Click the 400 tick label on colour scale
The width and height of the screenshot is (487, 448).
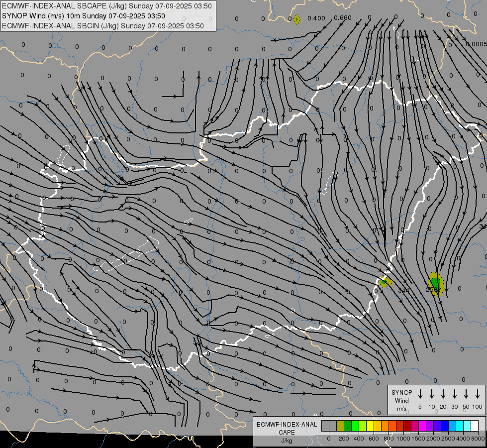click(359, 439)
